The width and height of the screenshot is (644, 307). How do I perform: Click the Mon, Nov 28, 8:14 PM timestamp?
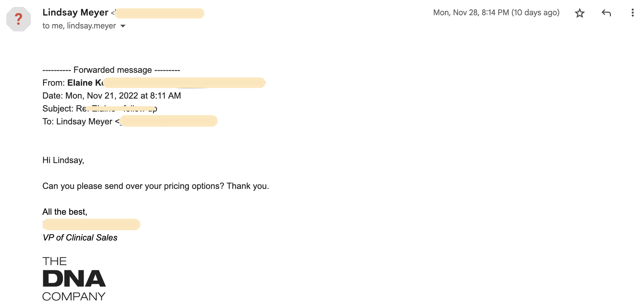(496, 13)
